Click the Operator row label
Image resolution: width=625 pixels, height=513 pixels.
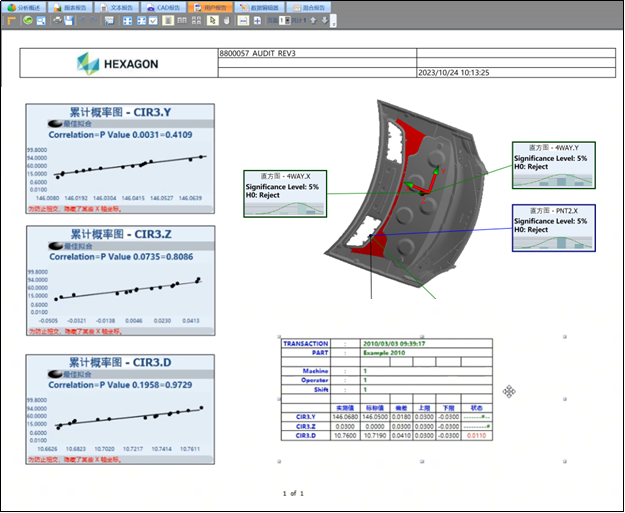(x=315, y=380)
